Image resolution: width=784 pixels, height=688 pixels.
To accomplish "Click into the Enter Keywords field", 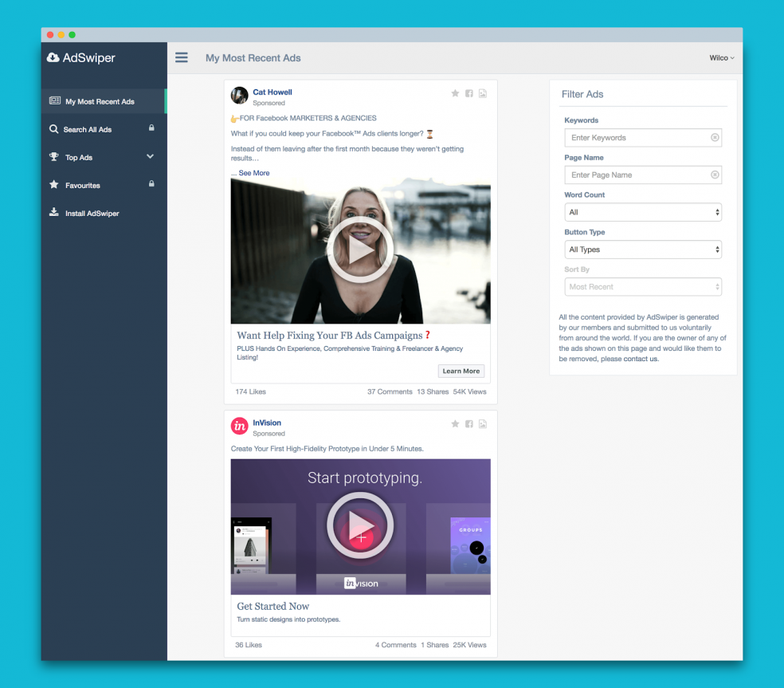I will click(x=636, y=138).
